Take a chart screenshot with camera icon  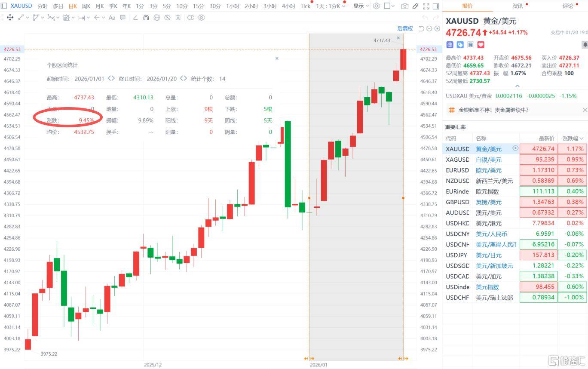(x=404, y=6)
